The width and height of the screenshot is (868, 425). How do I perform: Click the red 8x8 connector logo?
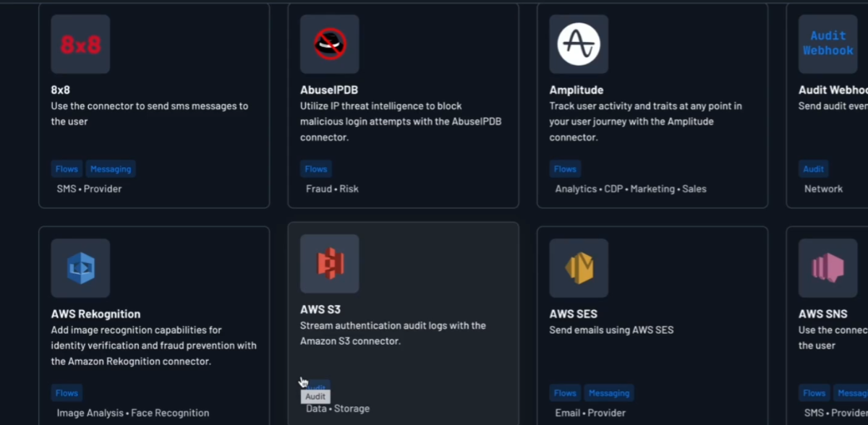click(x=80, y=44)
